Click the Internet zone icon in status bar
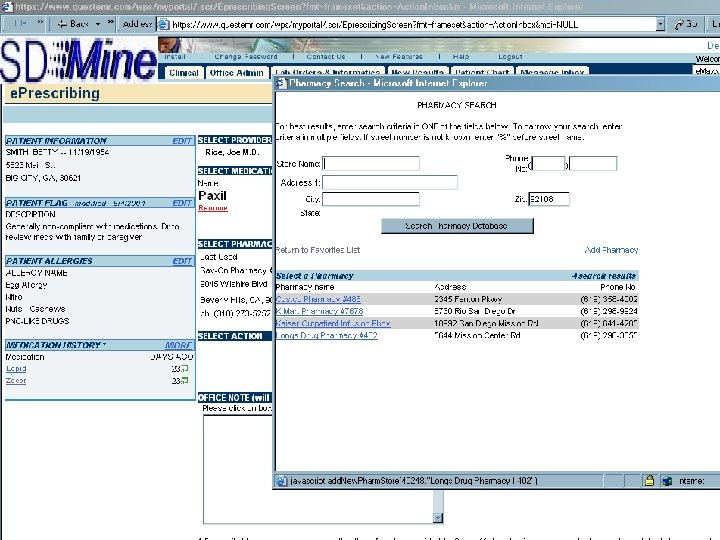Image resolution: width=720 pixels, height=540 pixels. tap(667, 481)
